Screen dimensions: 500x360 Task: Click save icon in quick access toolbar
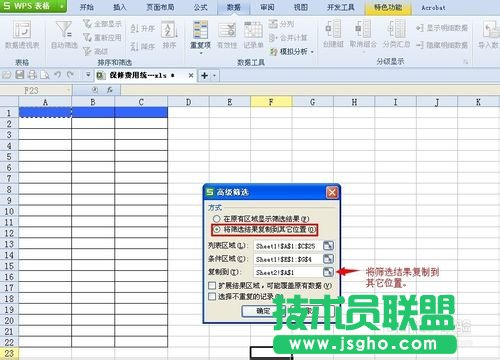pyautogui.click(x=20, y=75)
